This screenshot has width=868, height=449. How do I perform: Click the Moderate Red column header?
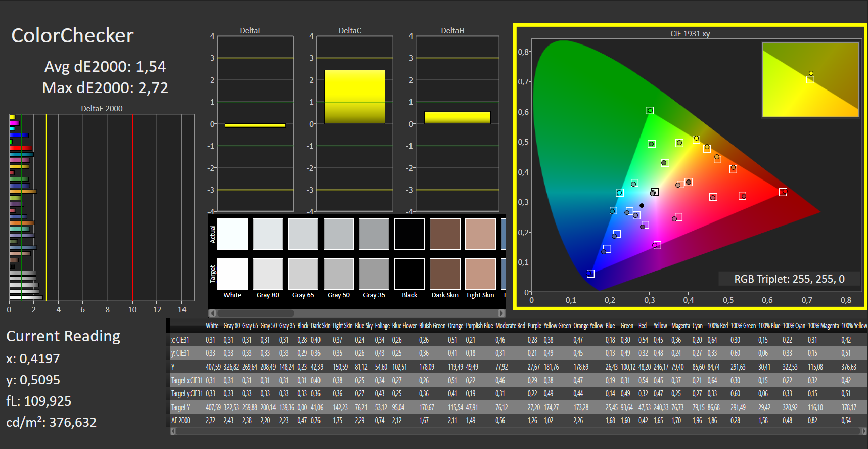(x=510, y=326)
